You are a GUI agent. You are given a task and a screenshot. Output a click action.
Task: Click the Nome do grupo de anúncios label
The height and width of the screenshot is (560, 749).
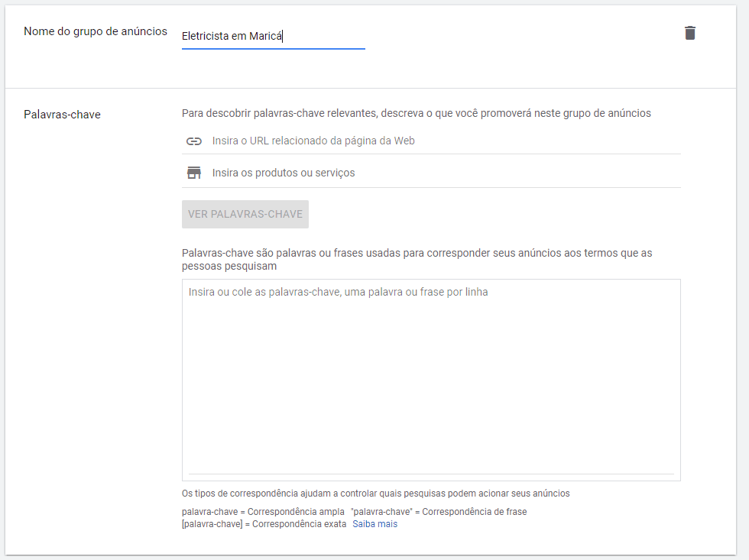click(x=96, y=31)
